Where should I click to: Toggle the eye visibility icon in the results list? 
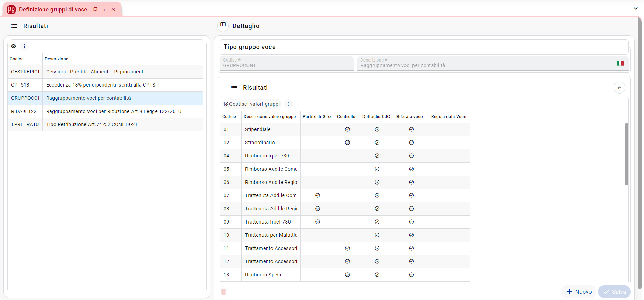pyautogui.click(x=14, y=46)
